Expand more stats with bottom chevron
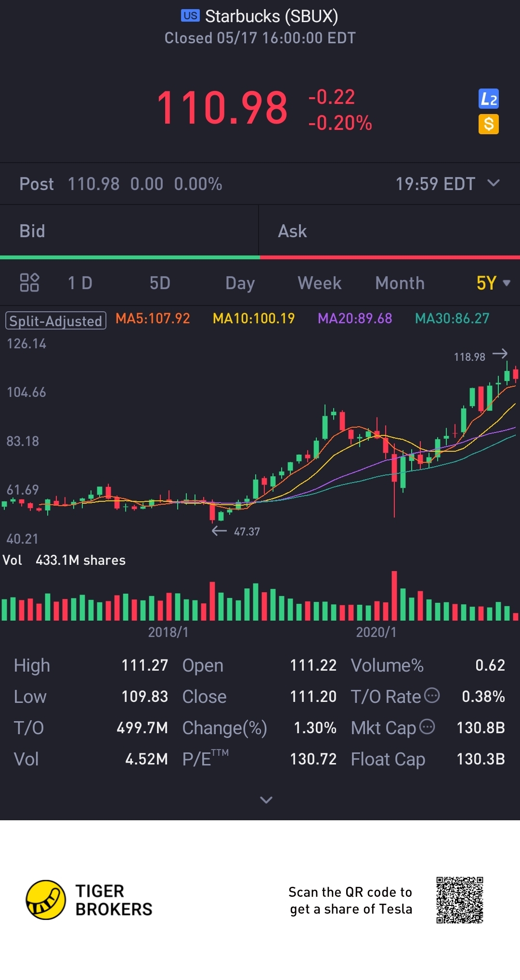Image resolution: width=520 pixels, height=980 pixels. [x=266, y=800]
